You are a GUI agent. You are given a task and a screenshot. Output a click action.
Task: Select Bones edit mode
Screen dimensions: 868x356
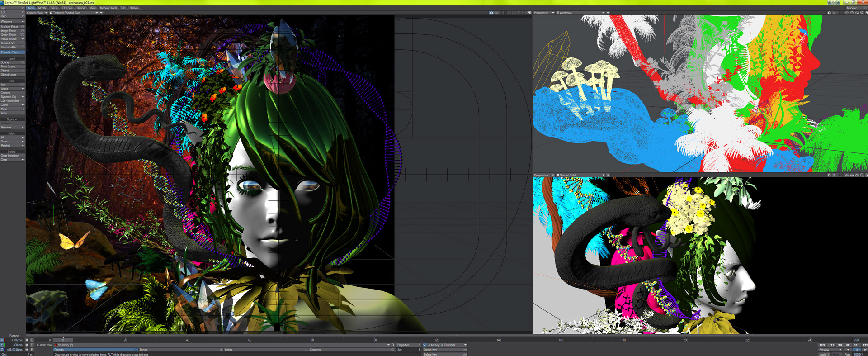click(x=181, y=350)
